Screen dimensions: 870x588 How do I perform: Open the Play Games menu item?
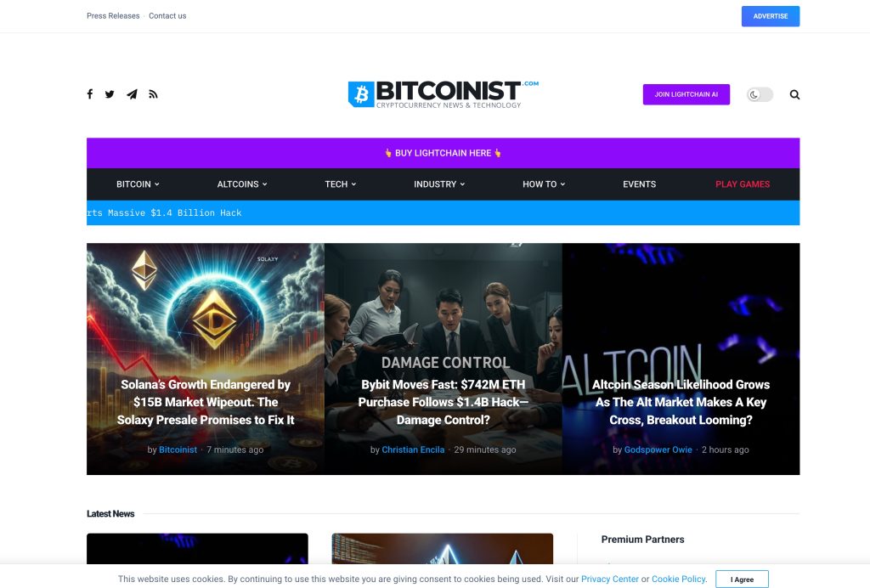pyautogui.click(x=743, y=184)
